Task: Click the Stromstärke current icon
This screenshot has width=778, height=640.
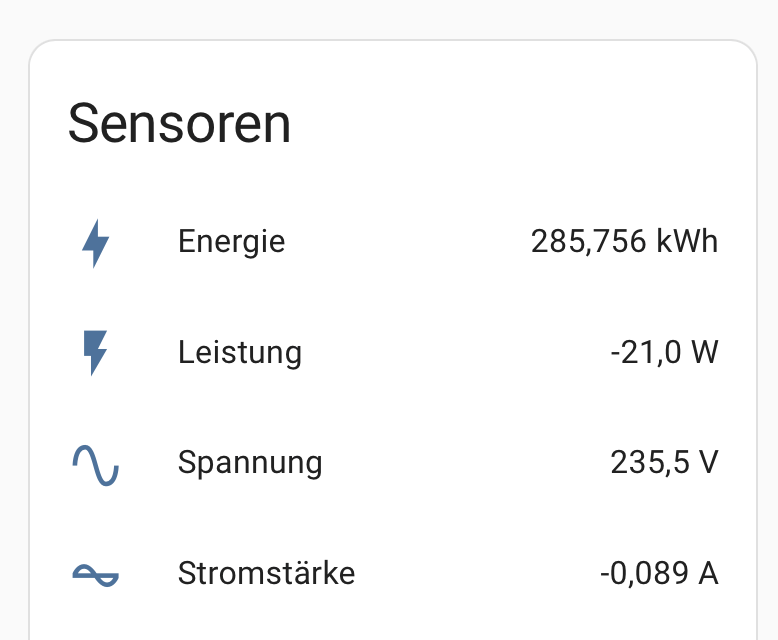Action: (x=95, y=574)
